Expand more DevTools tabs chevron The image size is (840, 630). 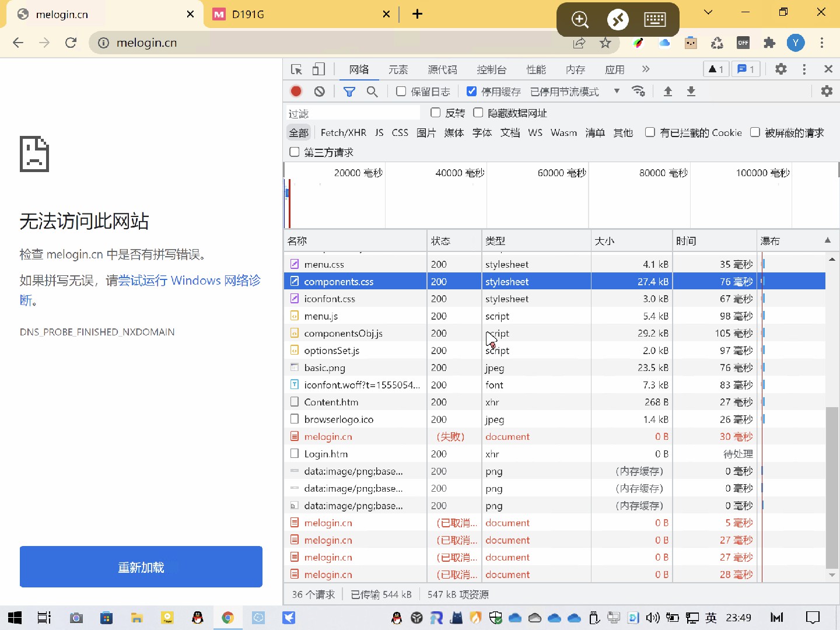click(x=646, y=69)
